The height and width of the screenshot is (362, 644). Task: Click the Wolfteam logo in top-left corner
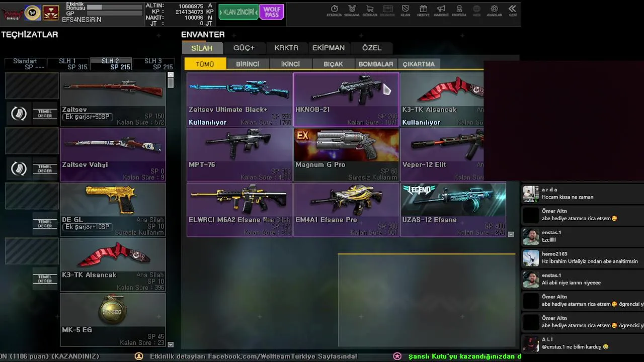pos(12,13)
